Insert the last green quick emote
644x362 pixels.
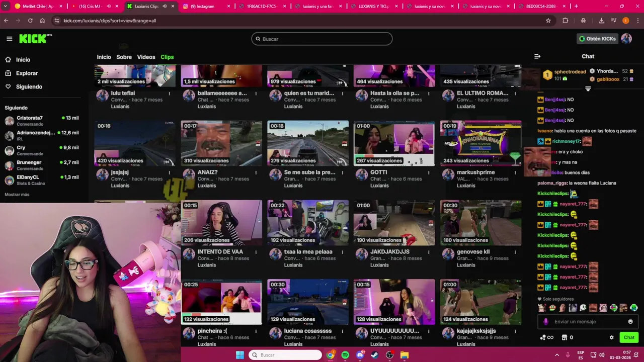[633, 308]
